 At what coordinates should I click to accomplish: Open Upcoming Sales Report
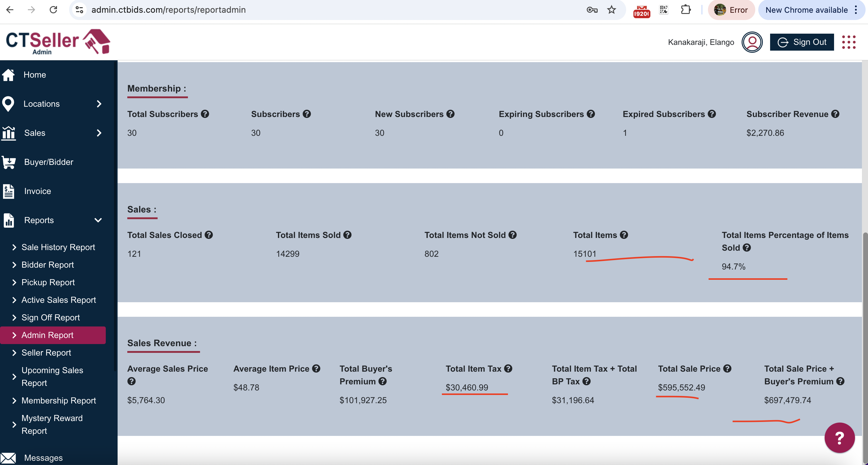pos(52,376)
